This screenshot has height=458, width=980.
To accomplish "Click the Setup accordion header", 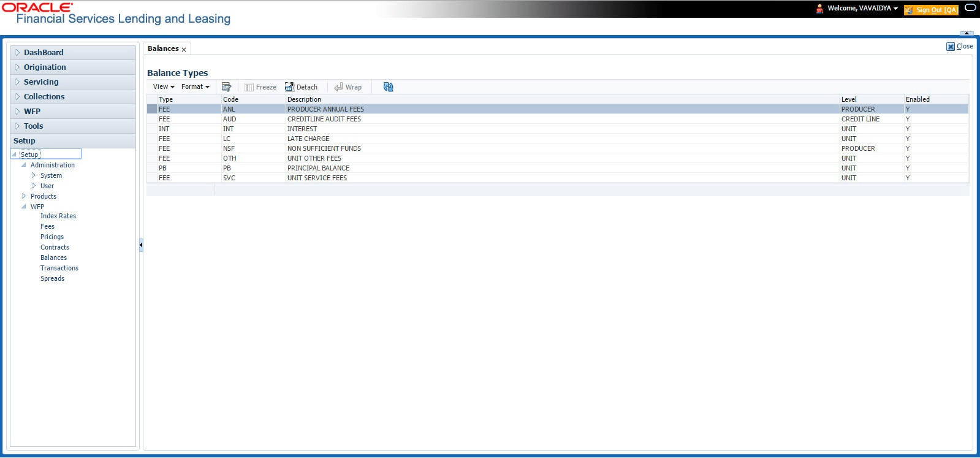I will (73, 141).
